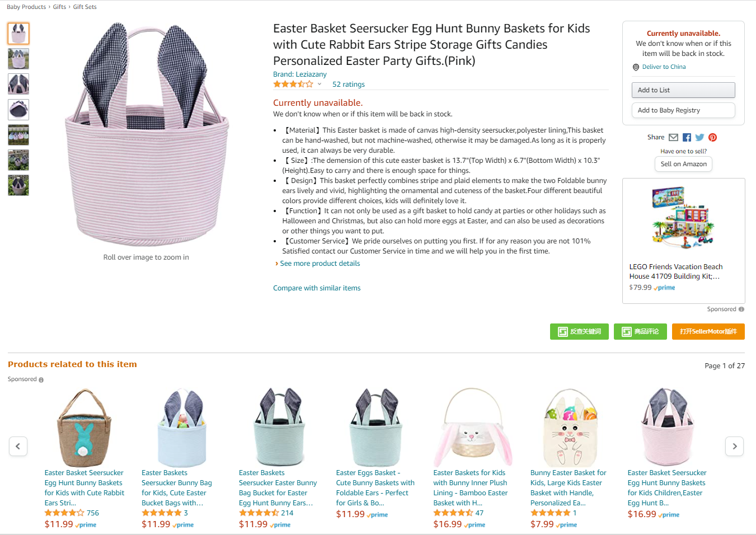Share product on Facebook
Viewport: 756px width, 535px height.
coord(687,138)
